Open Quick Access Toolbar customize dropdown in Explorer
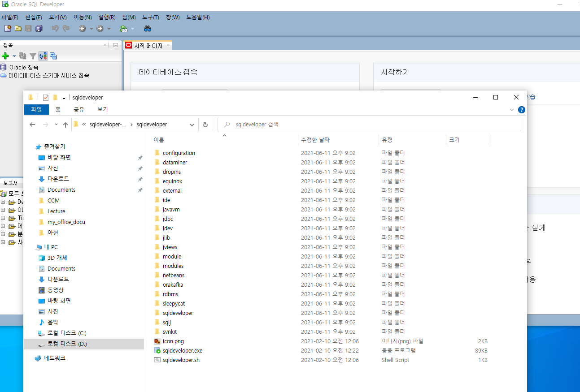The image size is (580, 392). tap(64, 98)
